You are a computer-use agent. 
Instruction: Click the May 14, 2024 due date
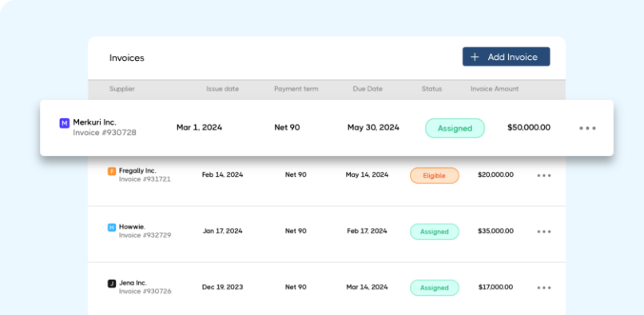[367, 175]
